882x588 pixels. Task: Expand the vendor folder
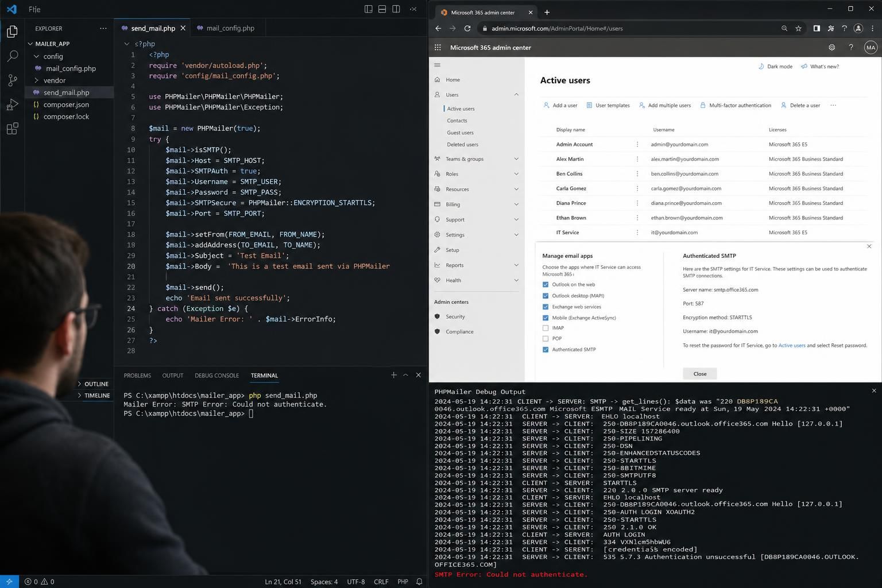[36, 80]
